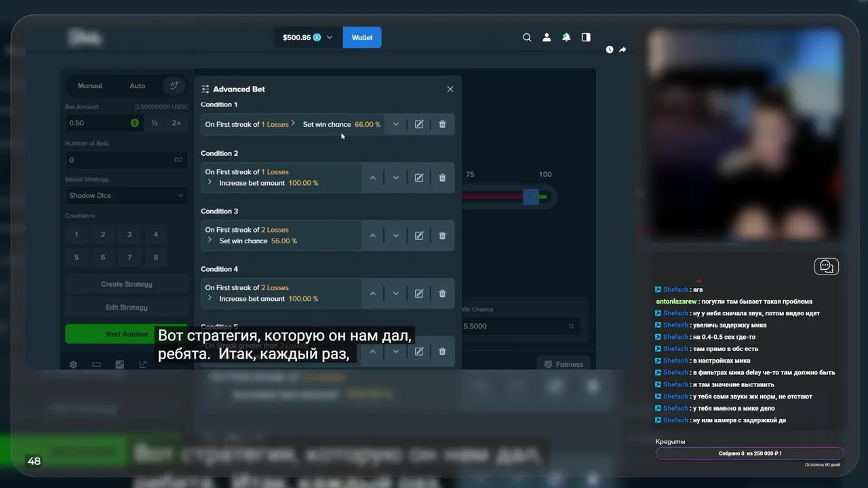Click the Number of Bets input field

click(127, 160)
